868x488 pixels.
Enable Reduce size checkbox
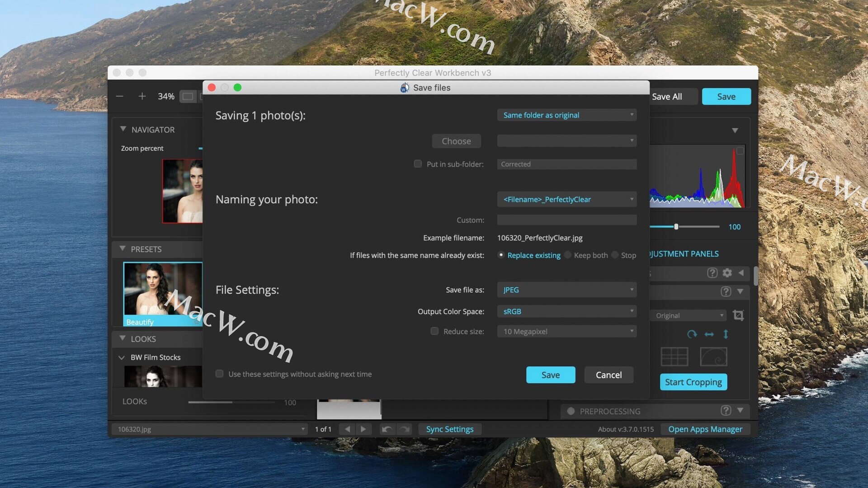(x=434, y=331)
